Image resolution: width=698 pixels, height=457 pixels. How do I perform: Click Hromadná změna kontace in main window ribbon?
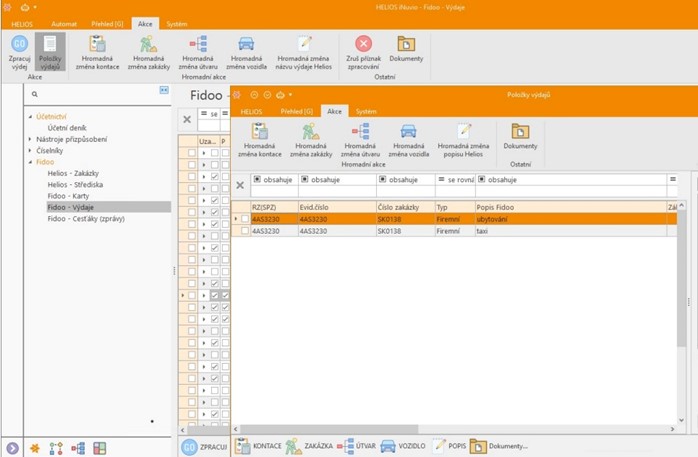point(97,53)
